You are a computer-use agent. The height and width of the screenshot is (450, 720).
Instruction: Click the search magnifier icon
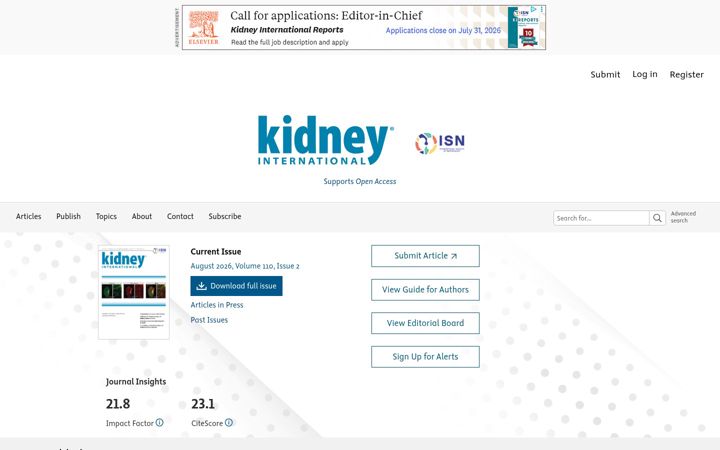657,218
